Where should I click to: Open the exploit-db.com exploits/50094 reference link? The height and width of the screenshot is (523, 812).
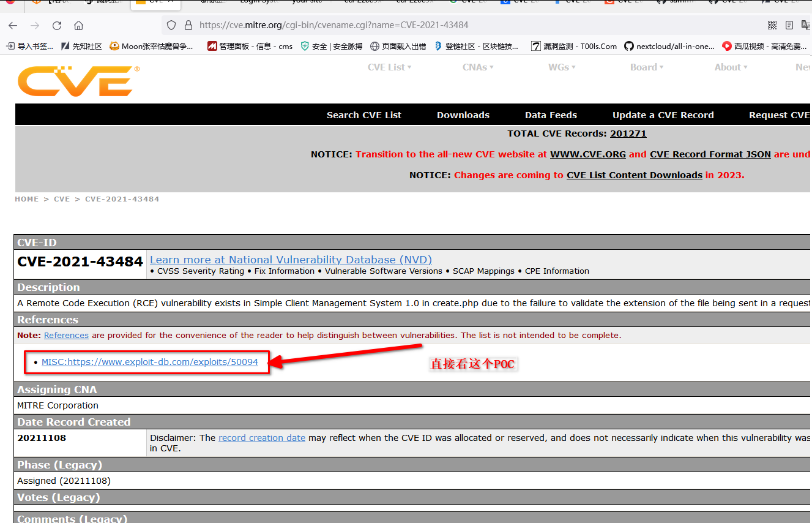[x=150, y=362]
